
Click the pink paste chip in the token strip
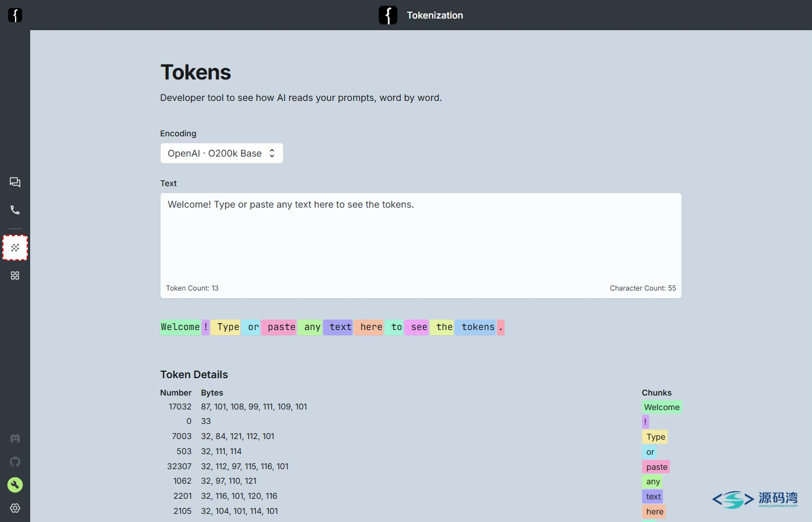coord(279,327)
